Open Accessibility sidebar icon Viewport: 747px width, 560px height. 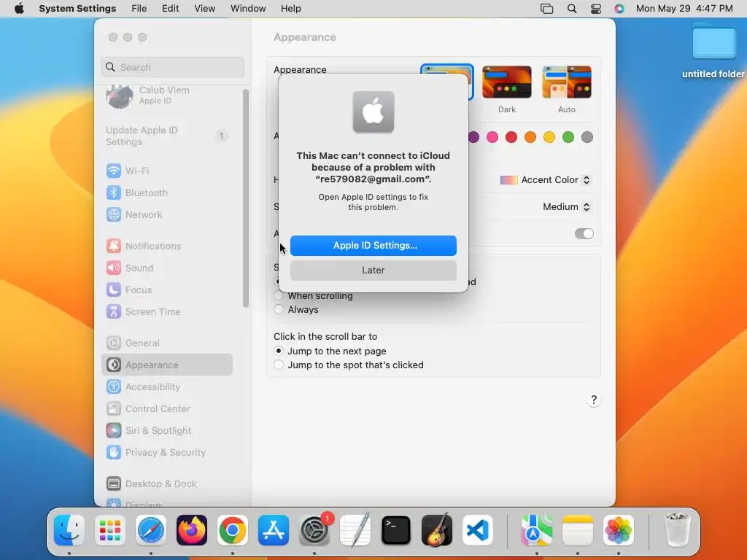tap(113, 386)
